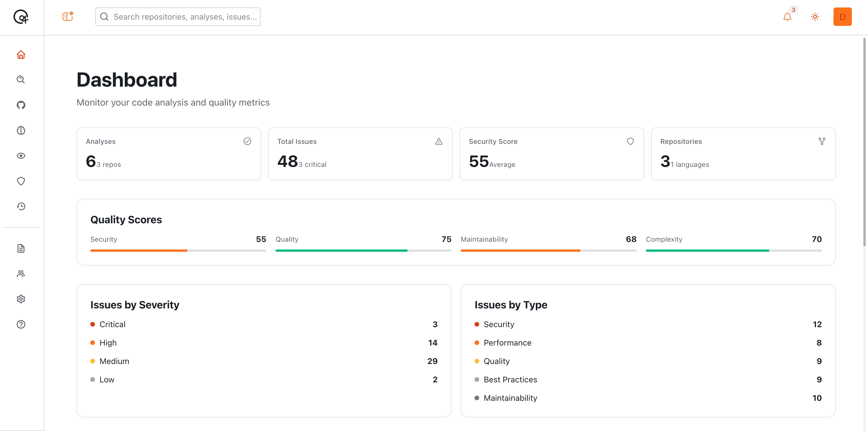View analysis history via the clock icon

(21, 206)
